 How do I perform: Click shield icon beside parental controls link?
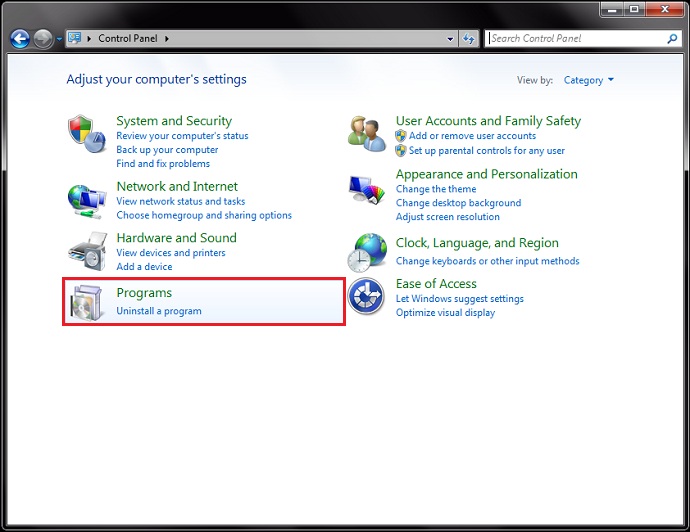pos(400,150)
